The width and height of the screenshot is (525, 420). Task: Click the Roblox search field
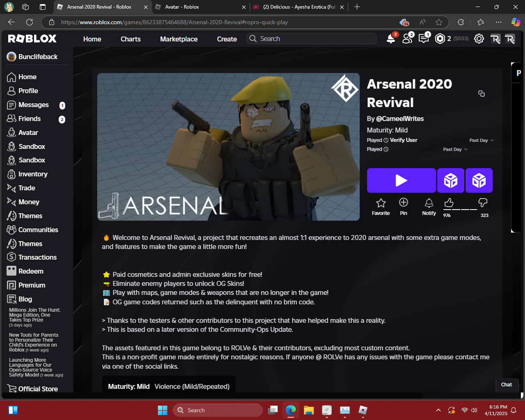pos(312,39)
